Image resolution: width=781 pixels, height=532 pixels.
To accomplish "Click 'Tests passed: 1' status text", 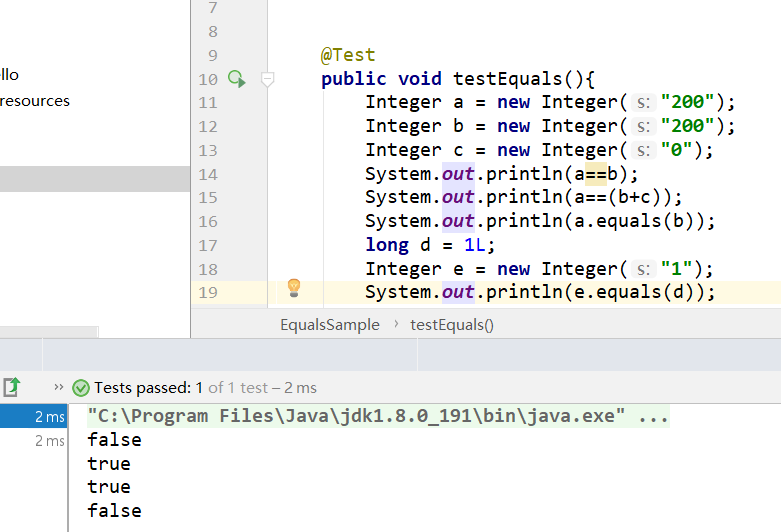I will [148, 388].
